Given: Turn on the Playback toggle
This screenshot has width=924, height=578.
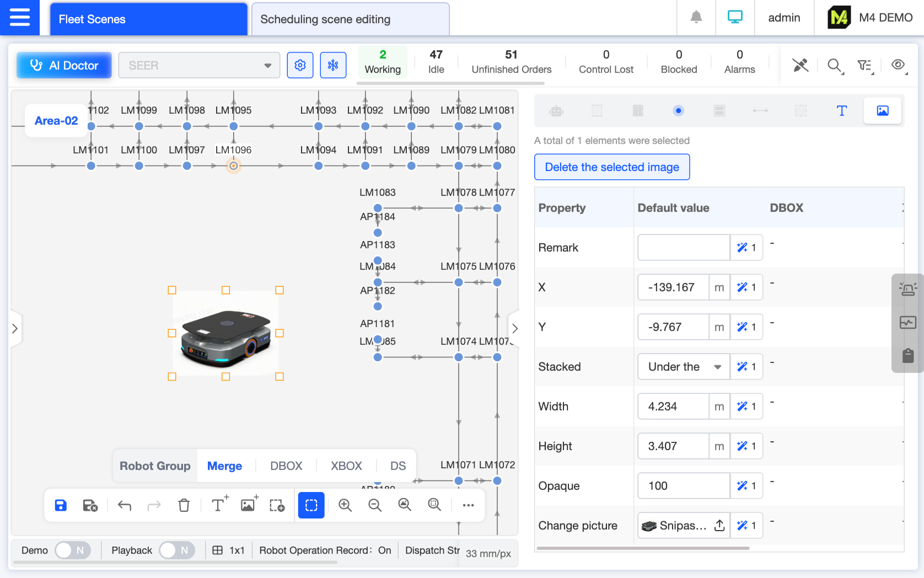Looking at the screenshot, I should 176,550.
